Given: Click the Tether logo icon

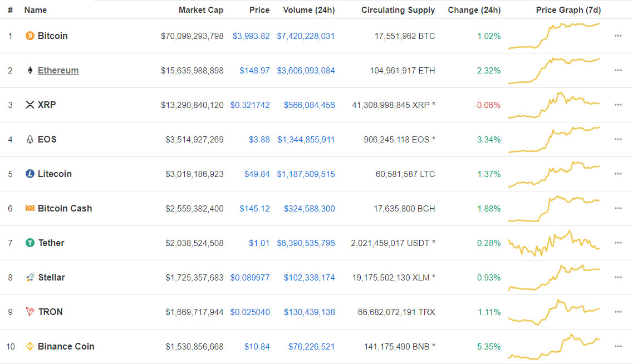Looking at the screenshot, I should click(30, 243).
